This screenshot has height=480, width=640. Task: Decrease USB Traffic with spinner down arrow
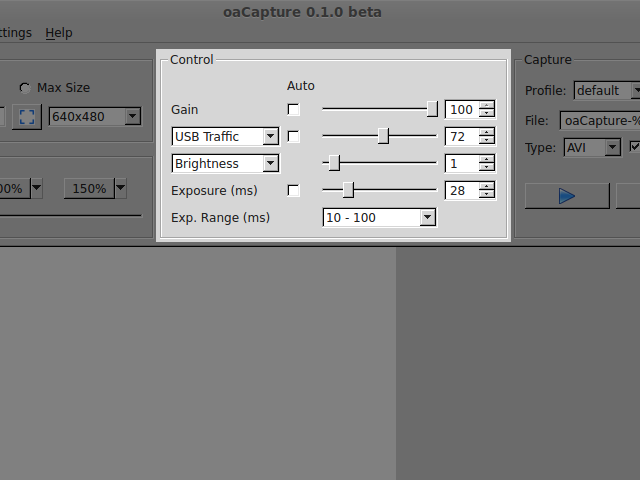487,140
